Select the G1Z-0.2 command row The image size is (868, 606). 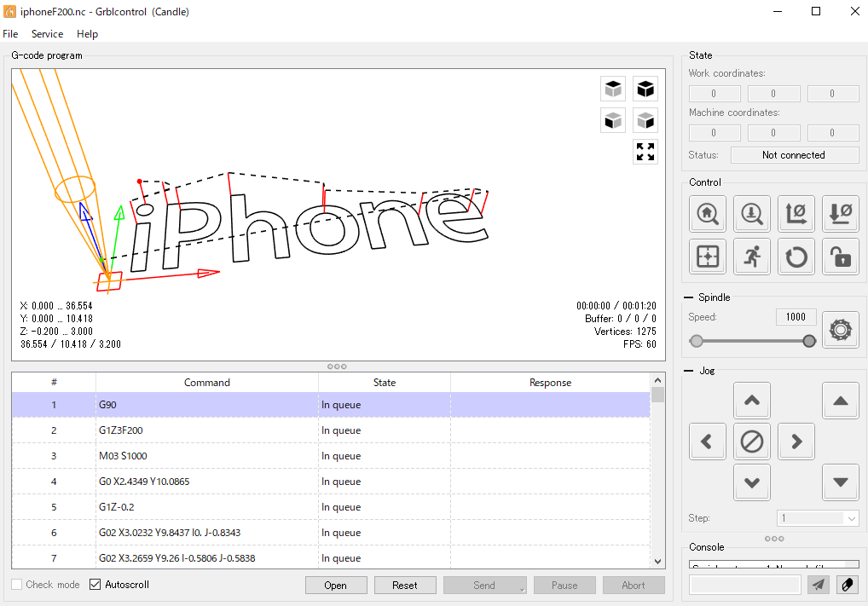pyautogui.click(x=331, y=507)
